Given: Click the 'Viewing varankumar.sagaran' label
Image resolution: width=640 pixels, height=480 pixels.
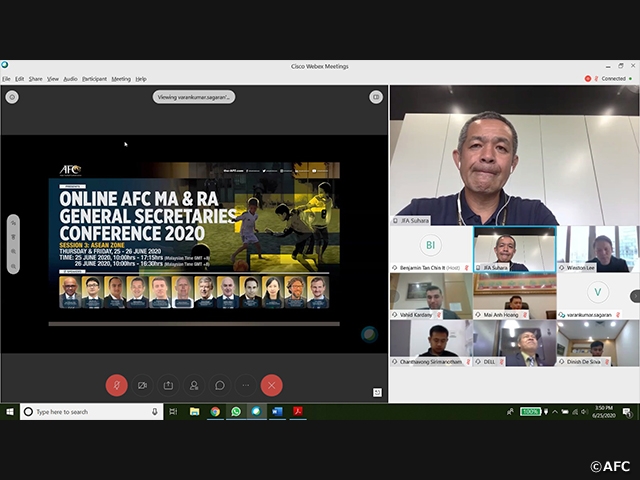Looking at the screenshot, I should tap(194, 97).
